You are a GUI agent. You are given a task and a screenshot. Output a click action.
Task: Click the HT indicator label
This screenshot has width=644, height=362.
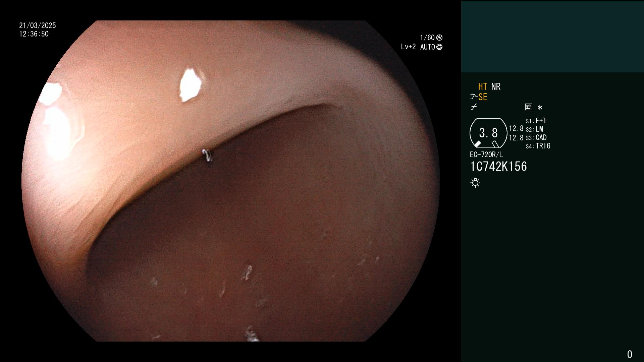(x=483, y=86)
